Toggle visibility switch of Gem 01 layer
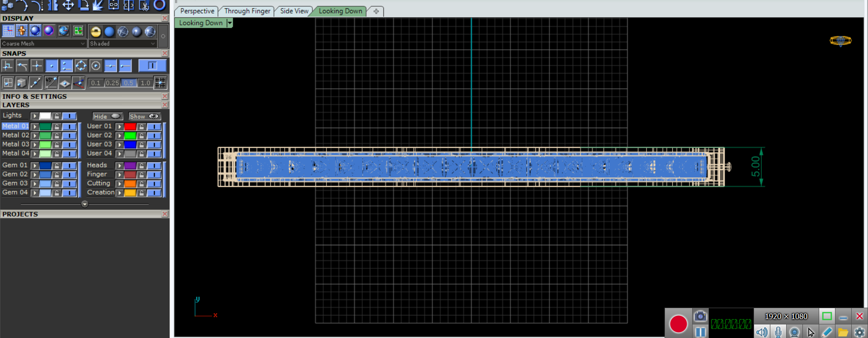Image resolution: width=868 pixels, height=338 pixels. tap(69, 166)
